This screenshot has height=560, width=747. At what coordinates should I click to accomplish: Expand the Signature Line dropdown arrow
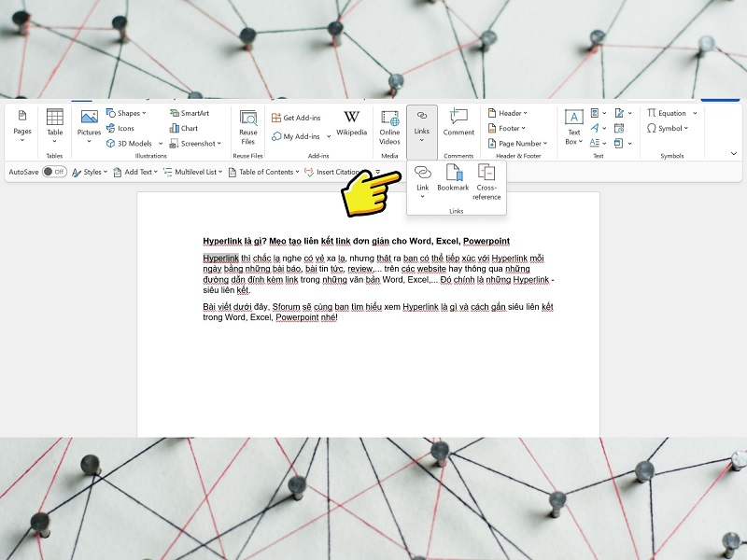629,113
